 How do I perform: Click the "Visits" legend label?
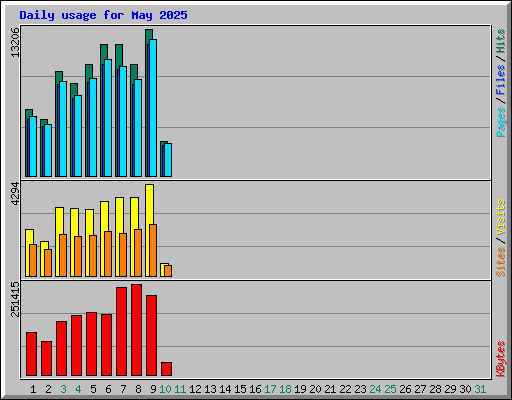pyautogui.click(x=501, y=217)
